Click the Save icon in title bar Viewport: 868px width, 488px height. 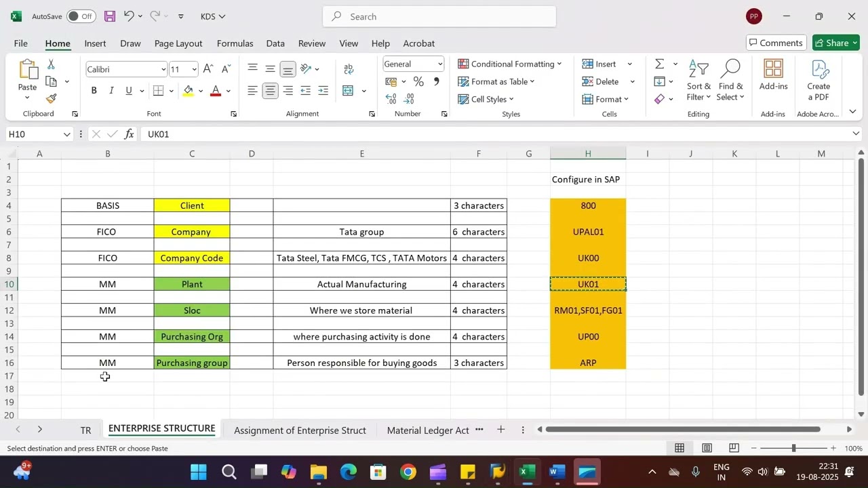pos(109,16)
